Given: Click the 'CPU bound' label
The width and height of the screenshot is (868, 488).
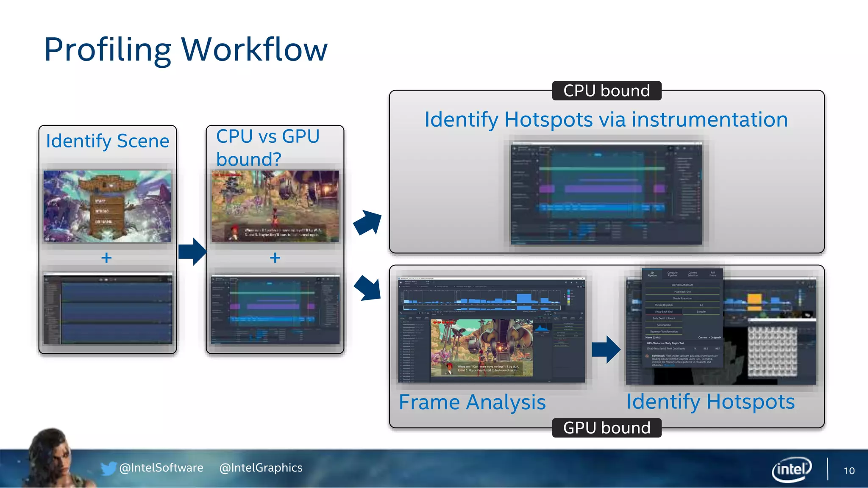Looking at the screenshot, I should [x=606, y=91].
